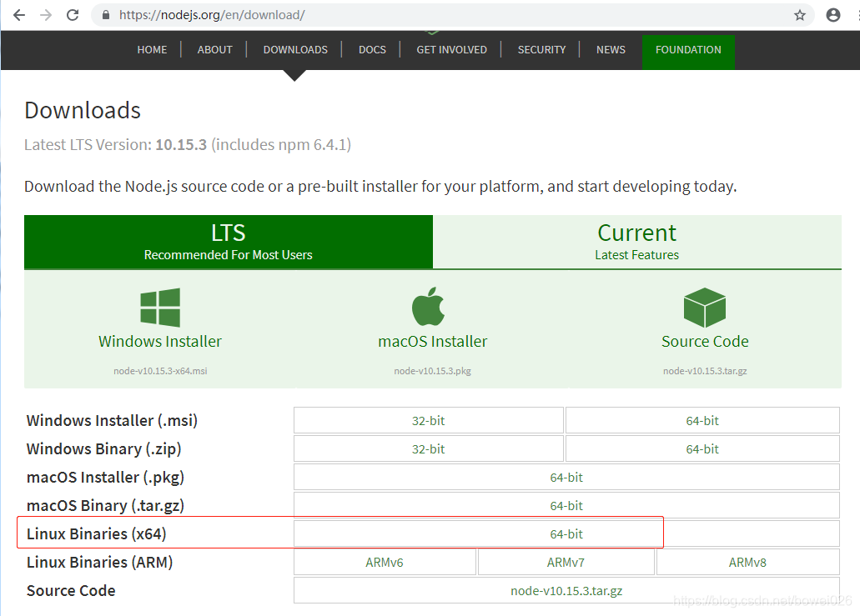Click the Windows logo icon
The width and height of the screenshot is (860, 616).
pyautogui.click(x=160, y=308)
